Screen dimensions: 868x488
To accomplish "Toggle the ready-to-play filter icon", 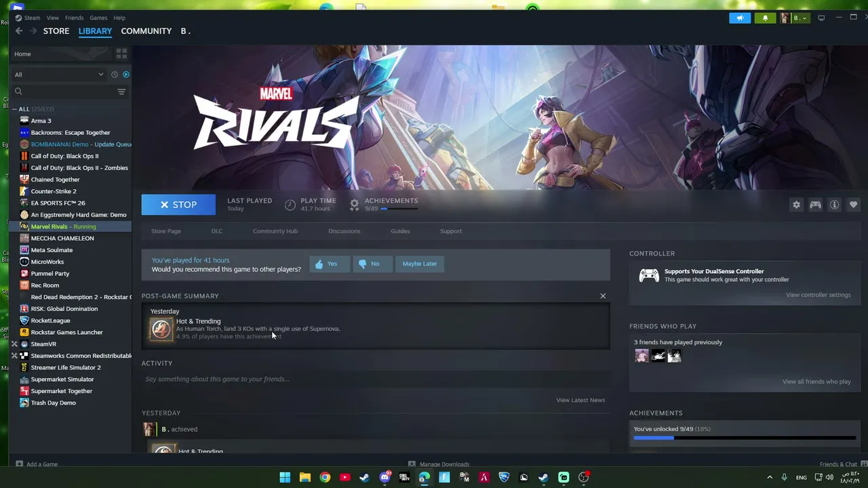I will tap(125, 75).
